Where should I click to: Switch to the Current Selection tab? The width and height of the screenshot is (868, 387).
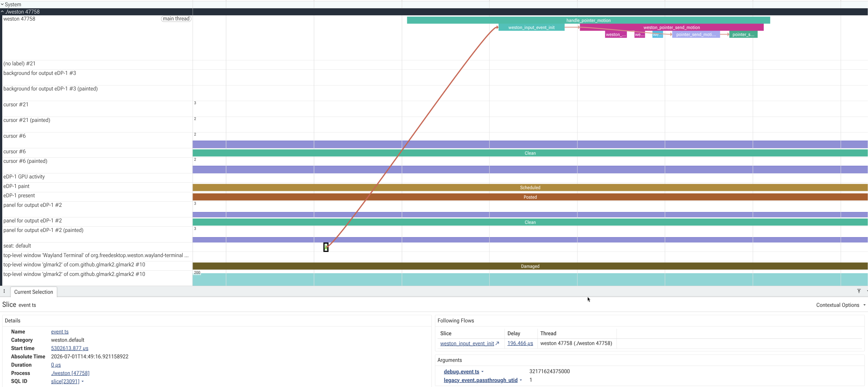pos(34,292)
